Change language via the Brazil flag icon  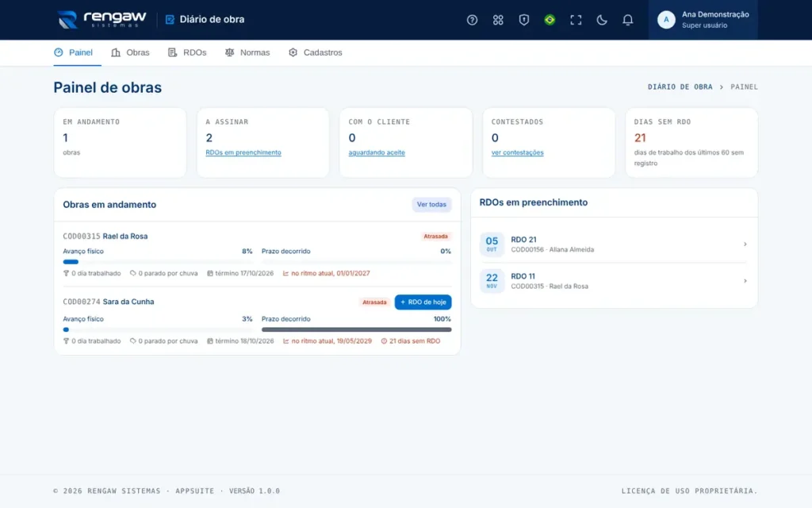pyautogui.click(x=550, y=20)
